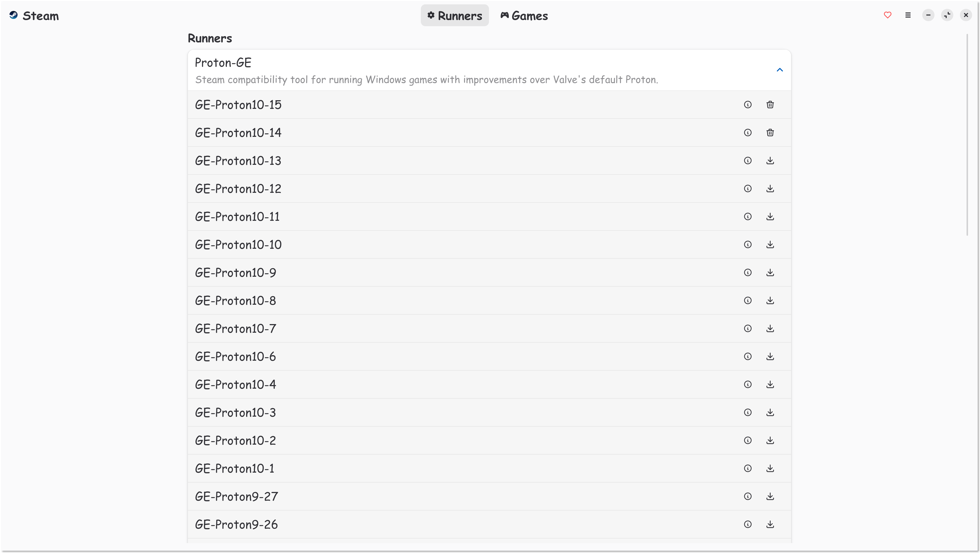Select the GE-Proton10-10 row label

pyautogui.click(x=238, y=244)
